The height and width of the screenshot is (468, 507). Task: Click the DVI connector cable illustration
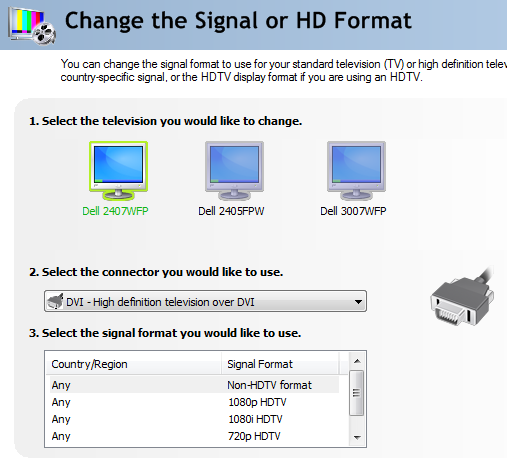463,297
